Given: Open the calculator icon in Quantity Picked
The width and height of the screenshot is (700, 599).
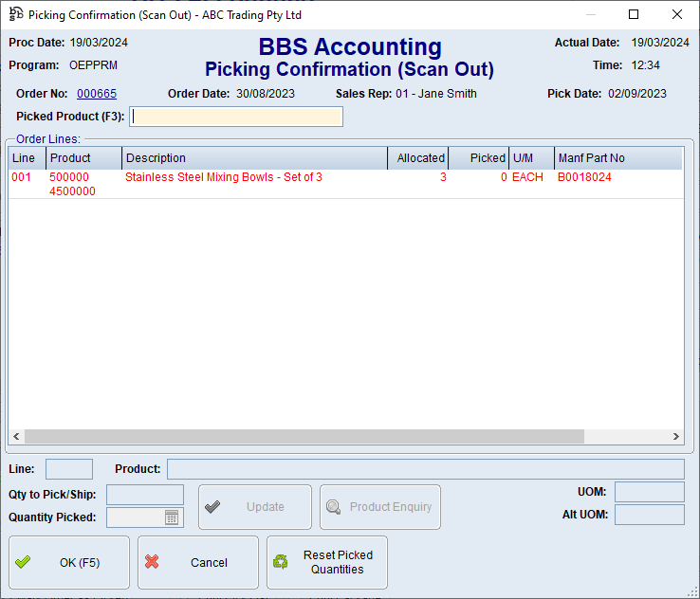Looking at the screenshot, I should coord(172,517).
